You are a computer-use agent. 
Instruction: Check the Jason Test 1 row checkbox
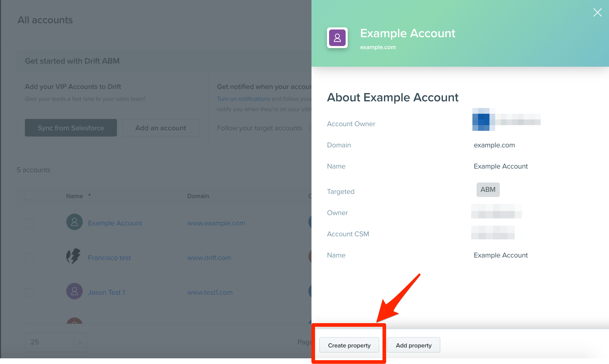pos(29,292)
